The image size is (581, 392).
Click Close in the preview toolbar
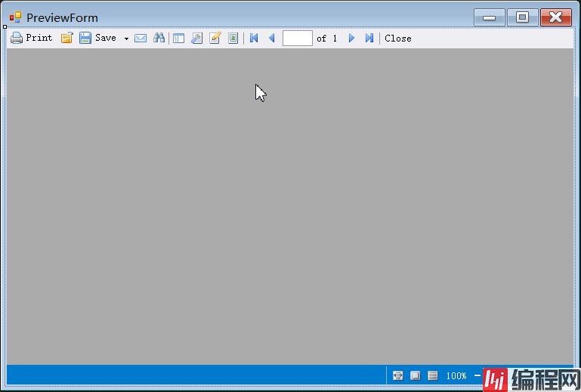coord(398,38)
